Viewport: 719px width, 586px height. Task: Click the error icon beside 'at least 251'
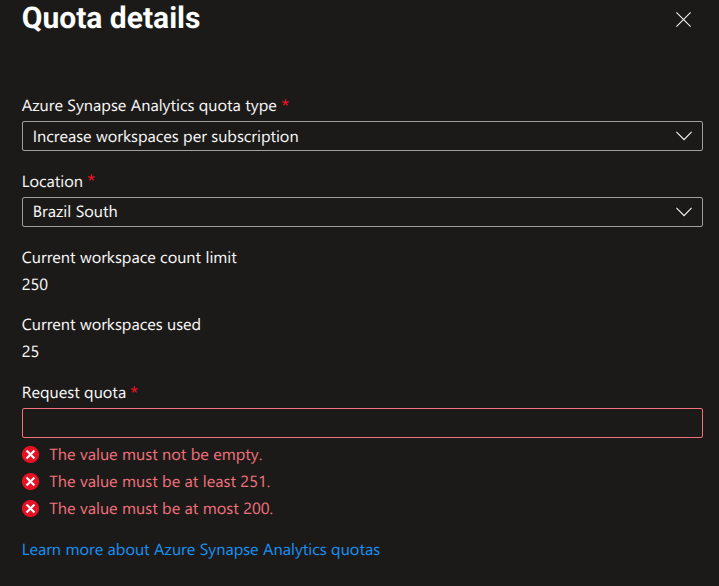[31, 482]
